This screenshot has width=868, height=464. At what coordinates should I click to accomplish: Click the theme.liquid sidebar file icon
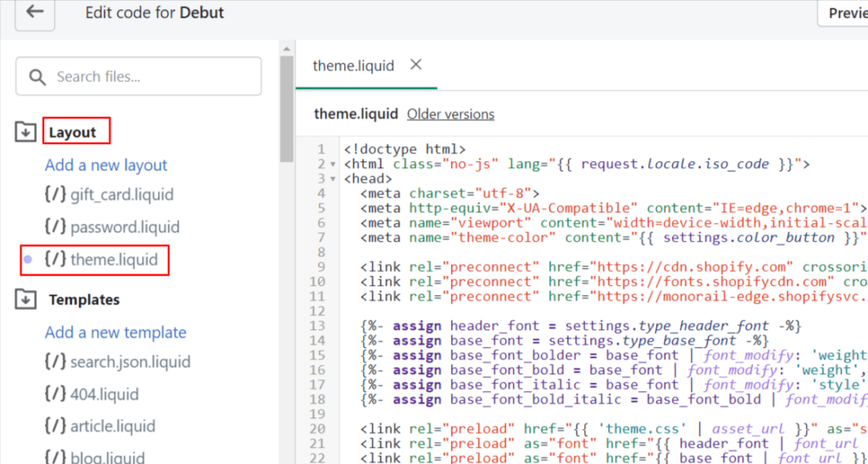tap(55, 259)
